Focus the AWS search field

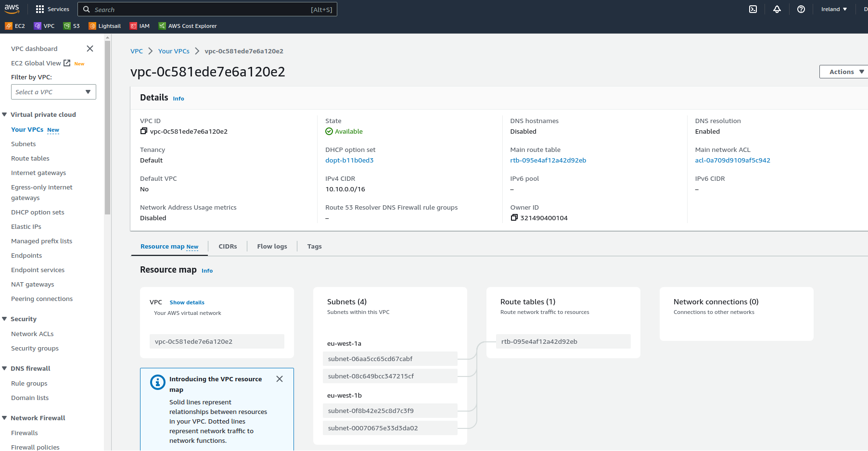coord(207,9)
